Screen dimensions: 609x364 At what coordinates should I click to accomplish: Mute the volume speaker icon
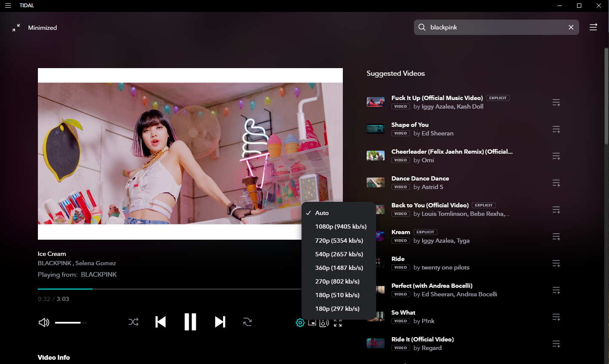44,322
